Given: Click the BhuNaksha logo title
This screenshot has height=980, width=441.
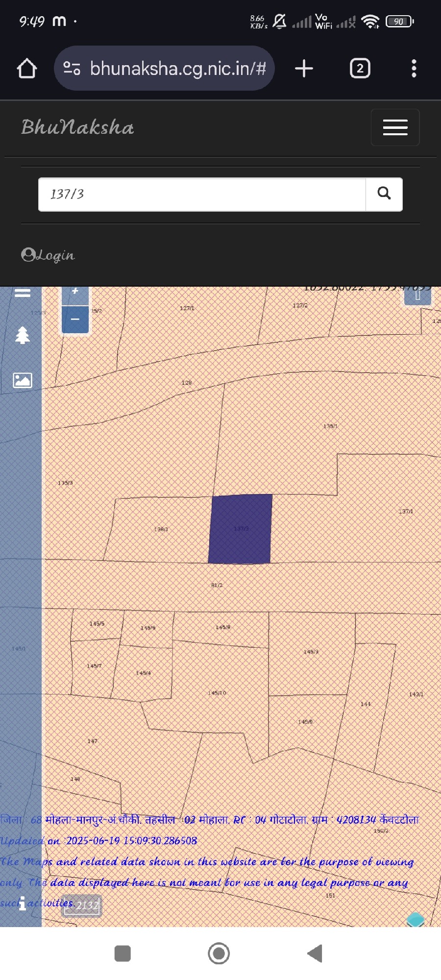Looking at the screenshot, I should [x=77, y=127].
